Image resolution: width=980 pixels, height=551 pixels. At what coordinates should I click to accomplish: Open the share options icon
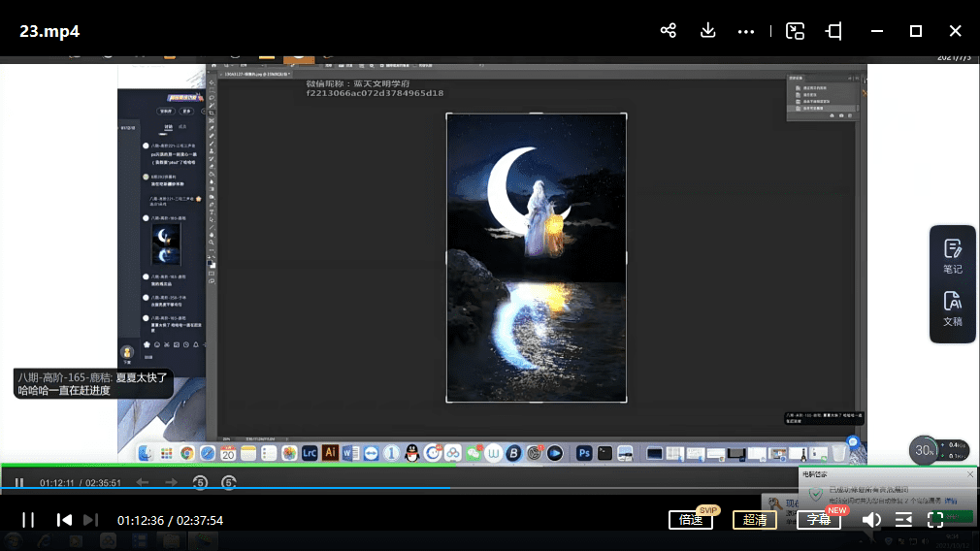pos(669,31)
